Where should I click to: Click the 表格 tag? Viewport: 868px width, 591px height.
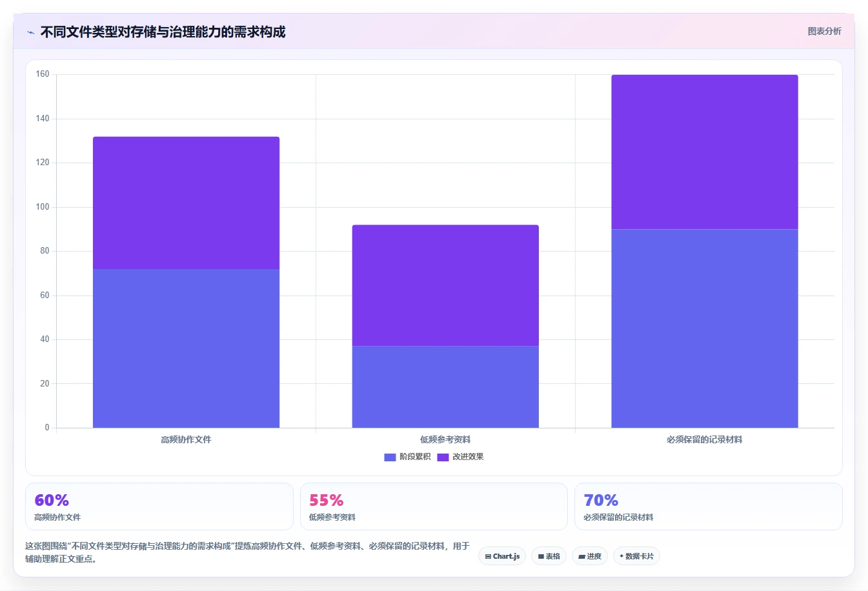(549, 556)
